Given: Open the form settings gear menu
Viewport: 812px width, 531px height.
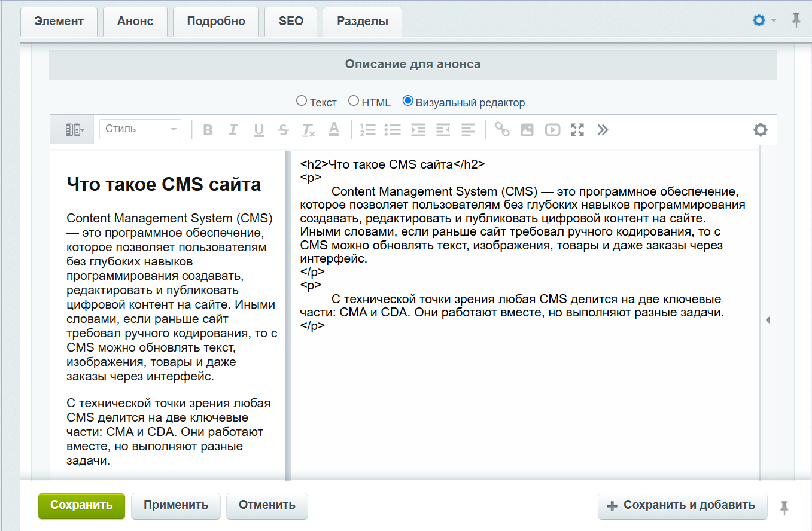Looking at the screenshot, I should coord(764,21).
